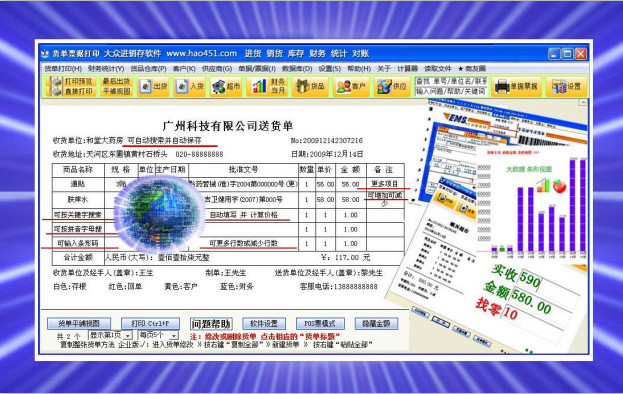Expand the 显示第1页 page dropdown

click(x=128, y=336)
